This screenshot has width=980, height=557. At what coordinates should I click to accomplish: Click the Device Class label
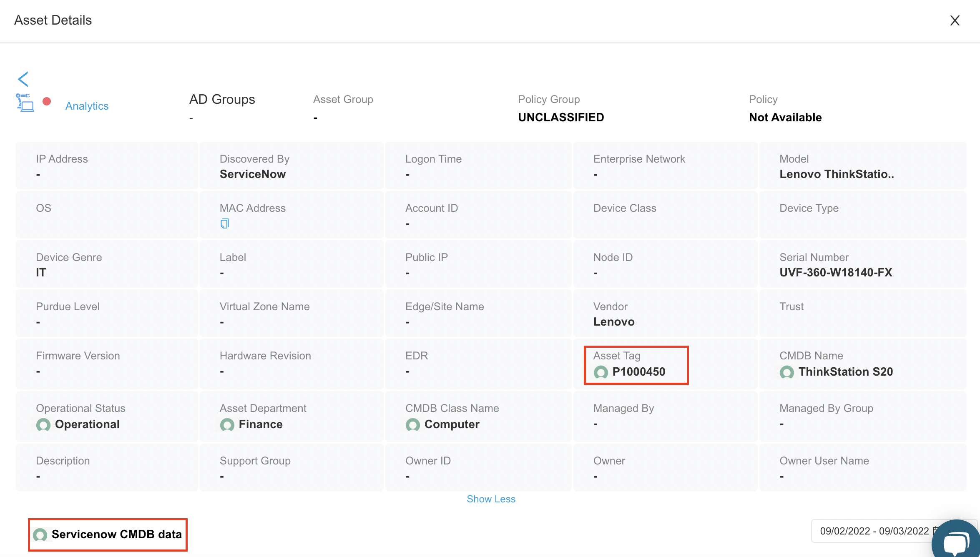pyautogui.click(x=625, y=208)
